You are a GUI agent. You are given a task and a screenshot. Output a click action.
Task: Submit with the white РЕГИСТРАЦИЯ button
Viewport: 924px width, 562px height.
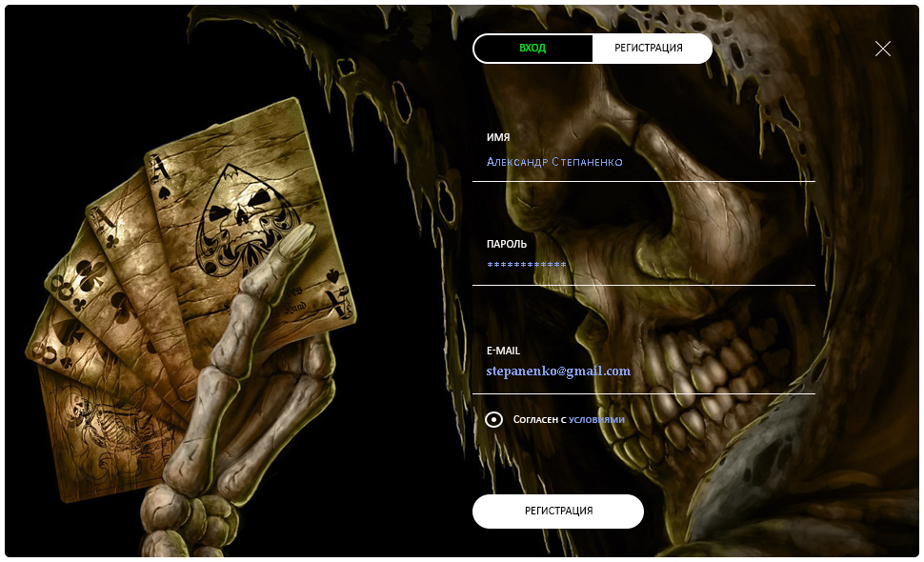pos(557,511)
